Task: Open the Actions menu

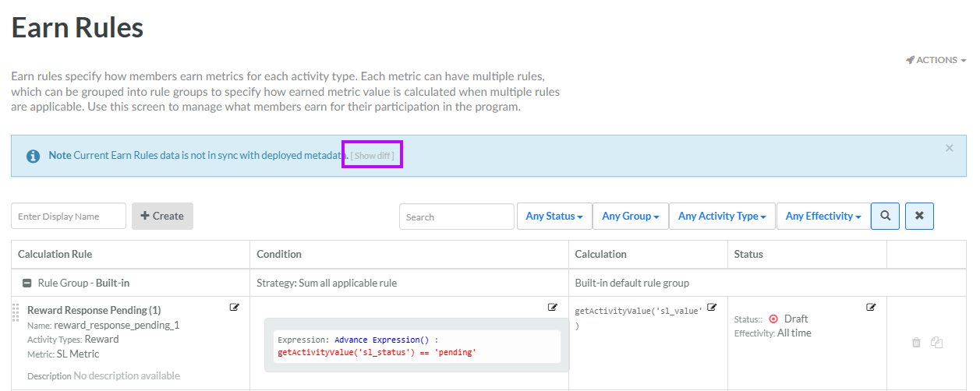Action: 936,60
